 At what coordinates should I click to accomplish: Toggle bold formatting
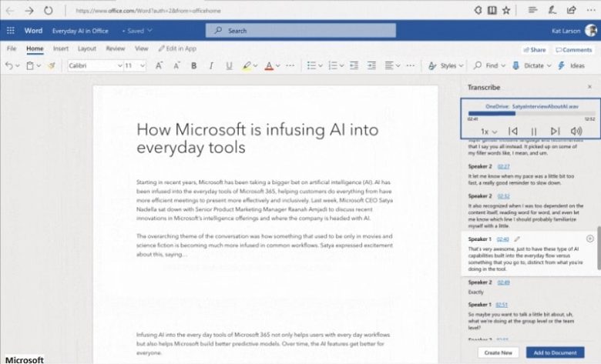194,66
